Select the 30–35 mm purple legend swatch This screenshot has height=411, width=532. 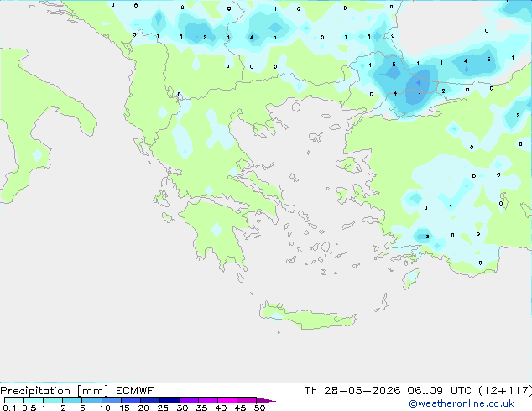click(189, 400)
